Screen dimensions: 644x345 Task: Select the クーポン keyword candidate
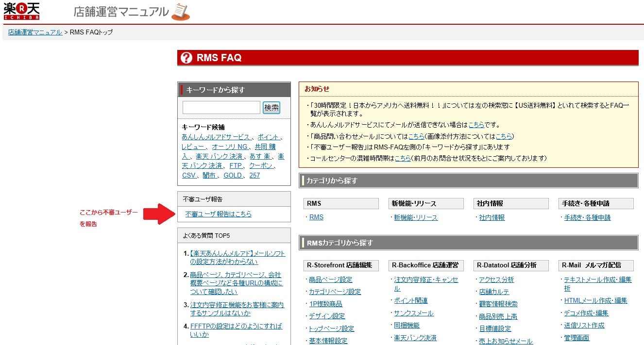tap(262, 165)
